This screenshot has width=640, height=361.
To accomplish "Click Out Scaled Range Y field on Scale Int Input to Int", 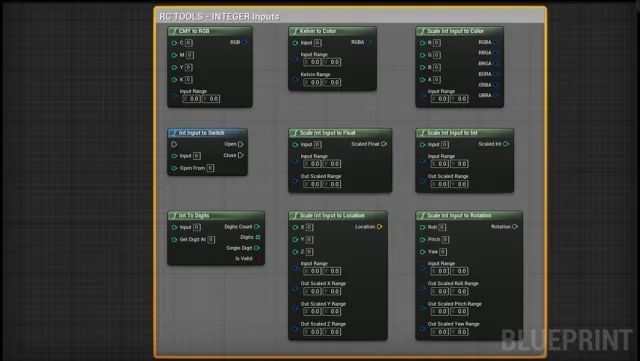I will [x=459, y=184].
